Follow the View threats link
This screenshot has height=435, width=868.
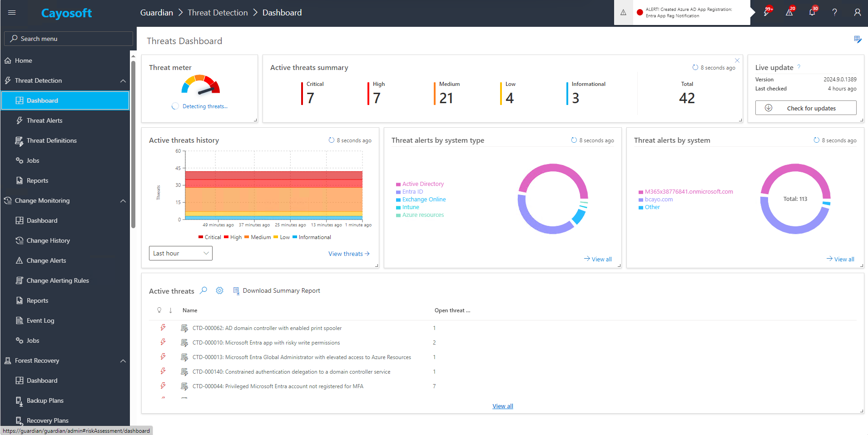349,254
